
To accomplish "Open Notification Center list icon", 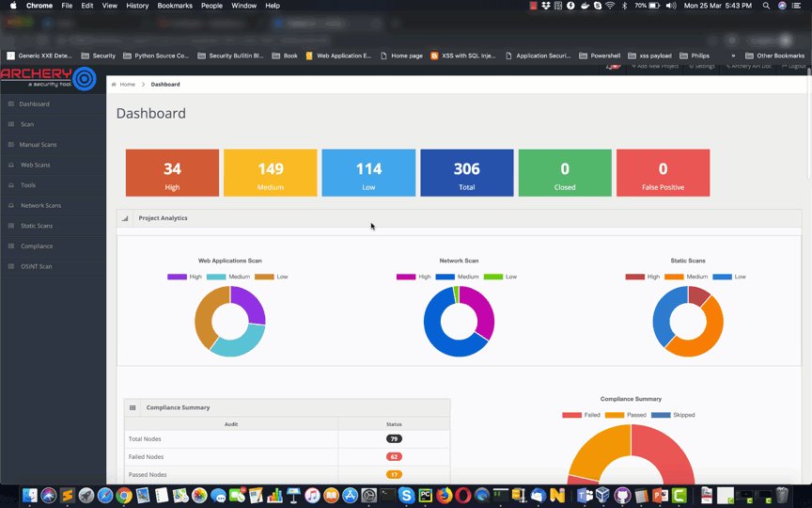I will pos(797,6).
